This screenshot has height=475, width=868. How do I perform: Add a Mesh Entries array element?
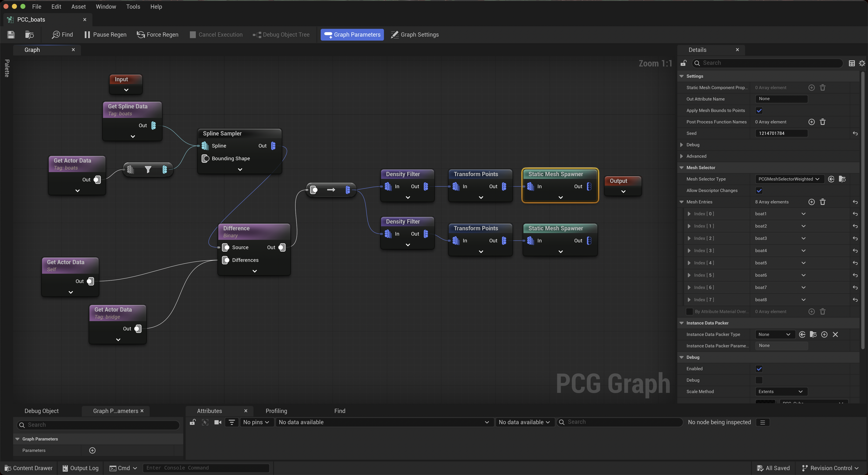point(811,202)
